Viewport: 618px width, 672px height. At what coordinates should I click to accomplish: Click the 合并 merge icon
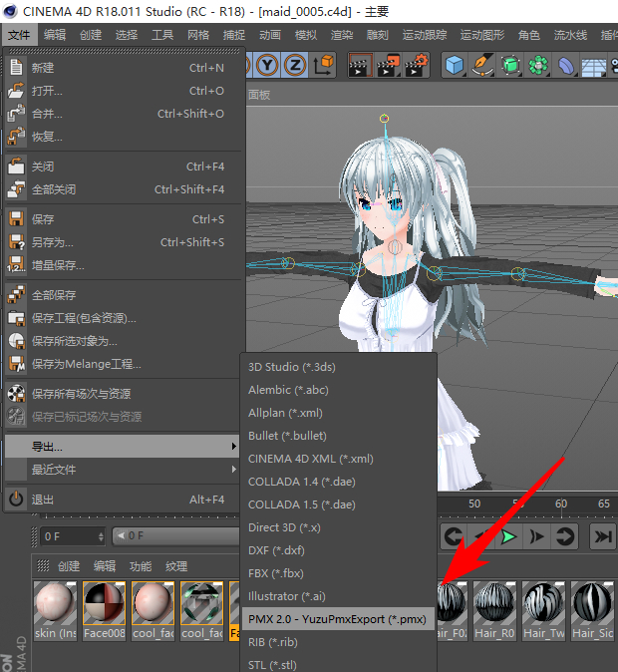tap(16, 114)
